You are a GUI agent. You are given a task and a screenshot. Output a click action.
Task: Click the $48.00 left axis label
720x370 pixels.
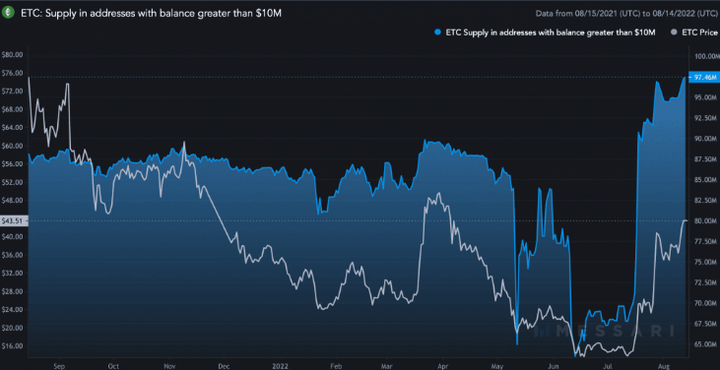pos(13,200)
